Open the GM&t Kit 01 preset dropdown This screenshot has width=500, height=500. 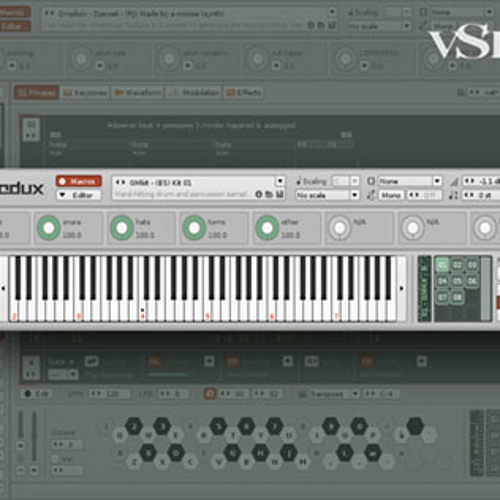tap(280, 181)
